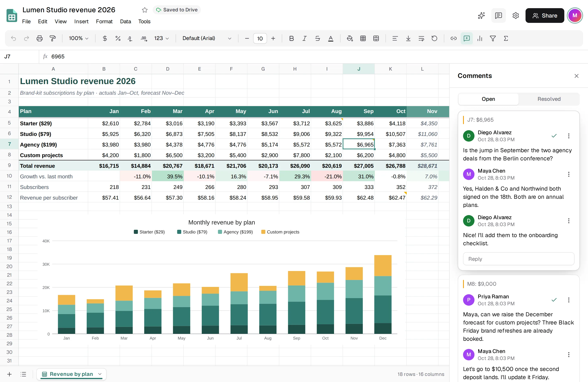This screenshot has height=382, width=588.
Task: Increase font size with plus button
Action: 273,38
